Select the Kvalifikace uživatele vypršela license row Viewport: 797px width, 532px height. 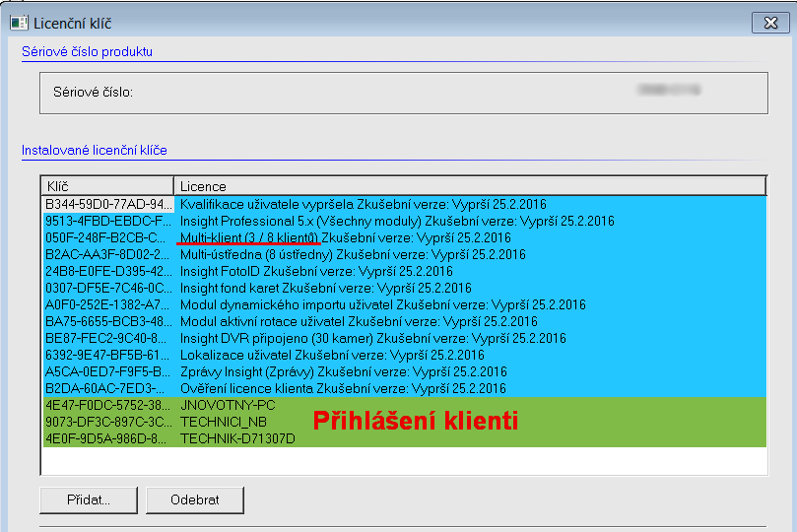click(363, 204)
